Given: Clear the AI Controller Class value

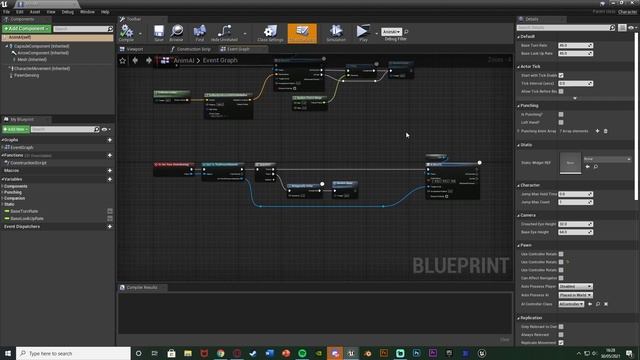Looking at the screenshot, I should pyautogui.click(x=606, y=304).
